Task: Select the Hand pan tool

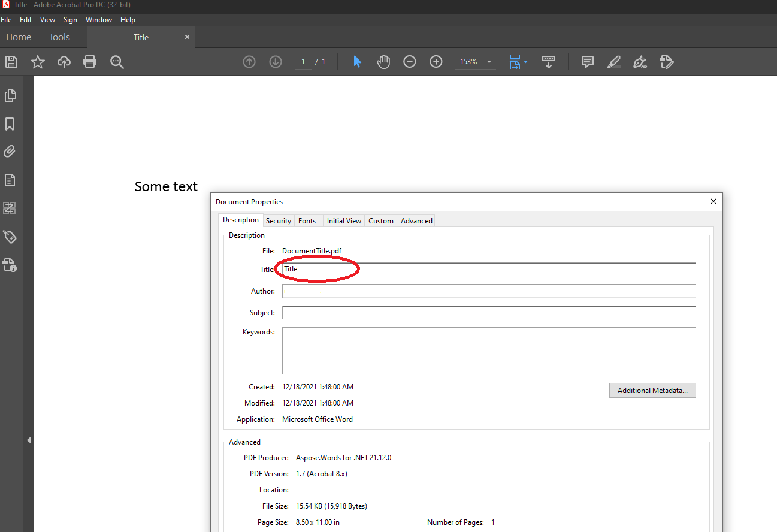Action: pyautogui.click(x=383, y=62)
